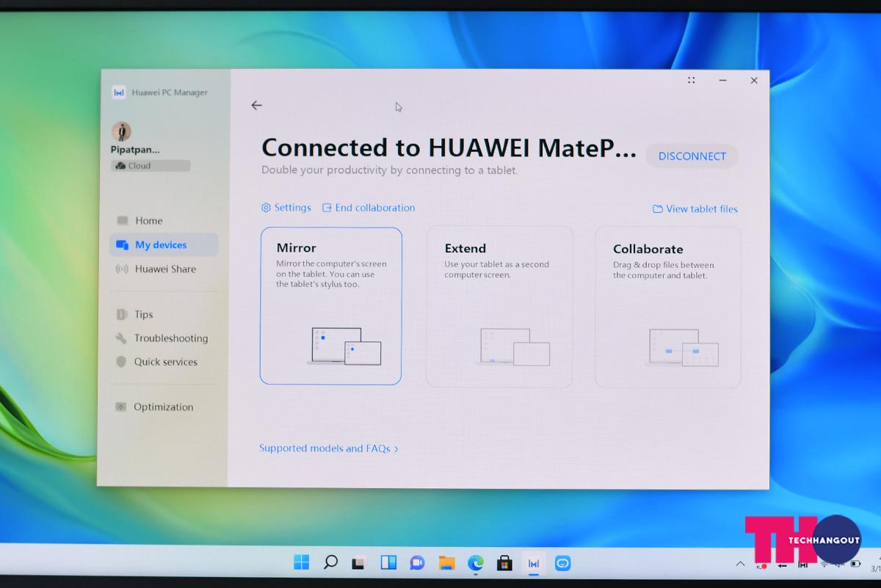
Task: Open Huawei Share in the sidebar
Action: click(164, 269)
